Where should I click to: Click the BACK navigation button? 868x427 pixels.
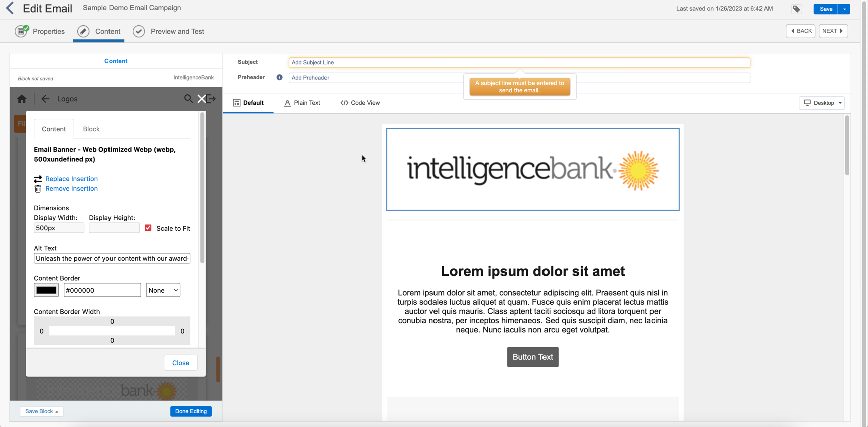(x=801, y=31)
